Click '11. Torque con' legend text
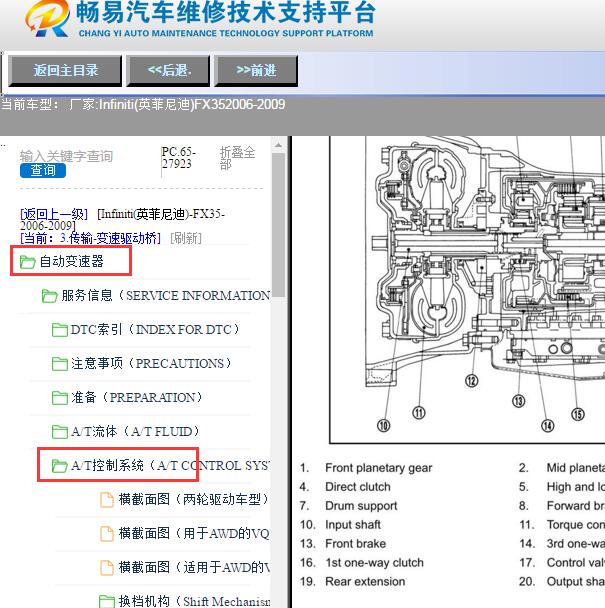Screen dimensions: 605x608 click(x=562, y=525)
